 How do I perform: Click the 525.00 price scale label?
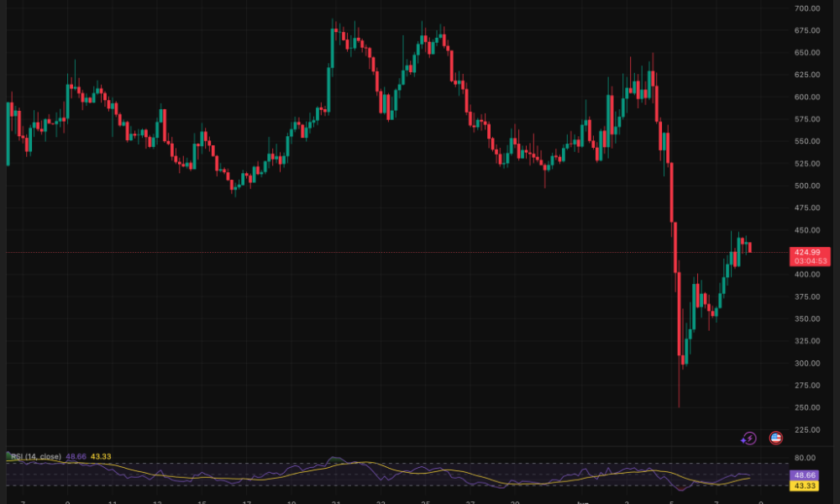[x=806, y=163]
